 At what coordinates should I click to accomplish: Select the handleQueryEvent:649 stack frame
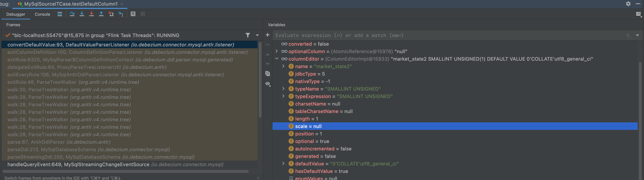click(x=130, y=164)
